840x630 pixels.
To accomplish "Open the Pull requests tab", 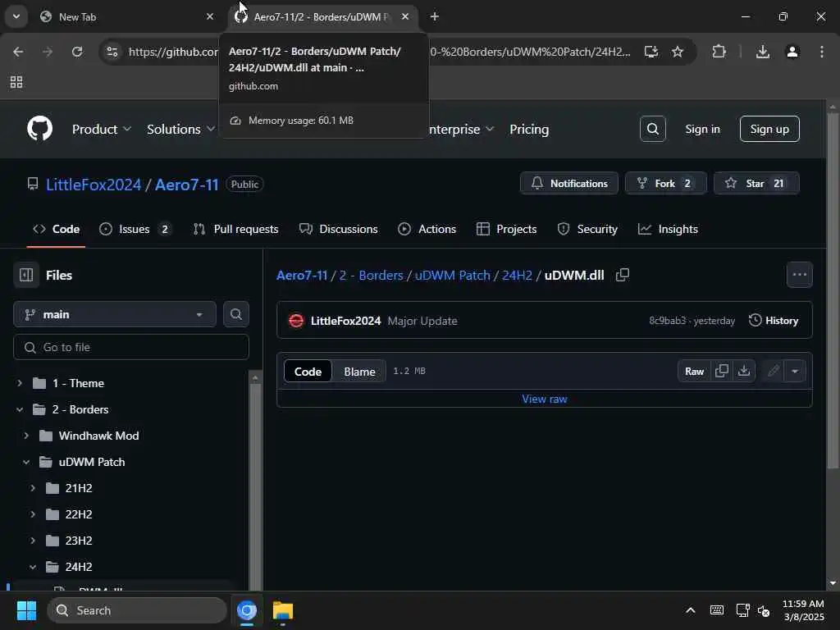I will [235, 229].
